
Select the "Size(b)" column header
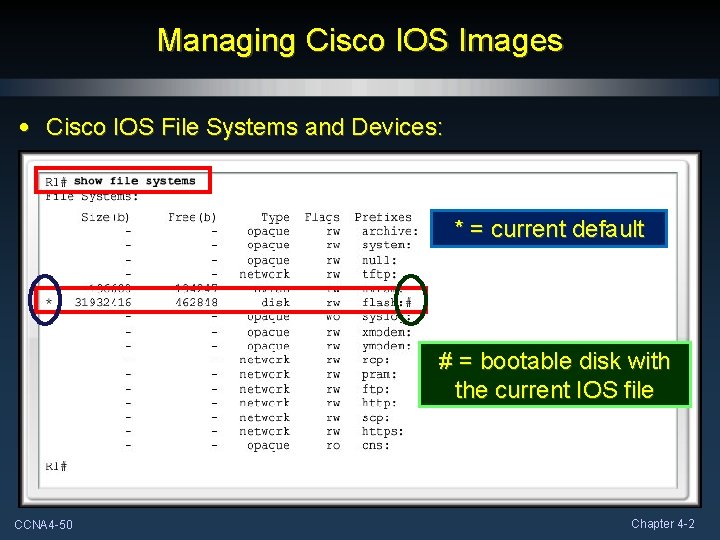[x=105, y=217]
